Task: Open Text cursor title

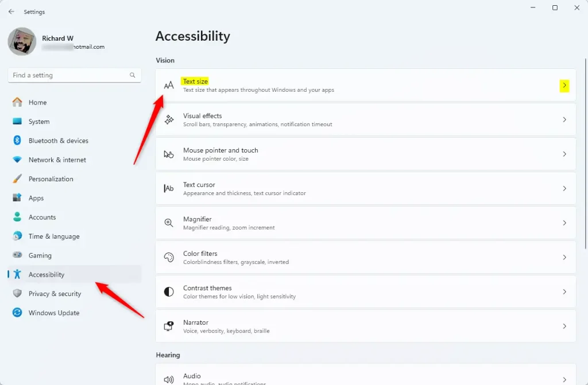Action: [199, 185]
